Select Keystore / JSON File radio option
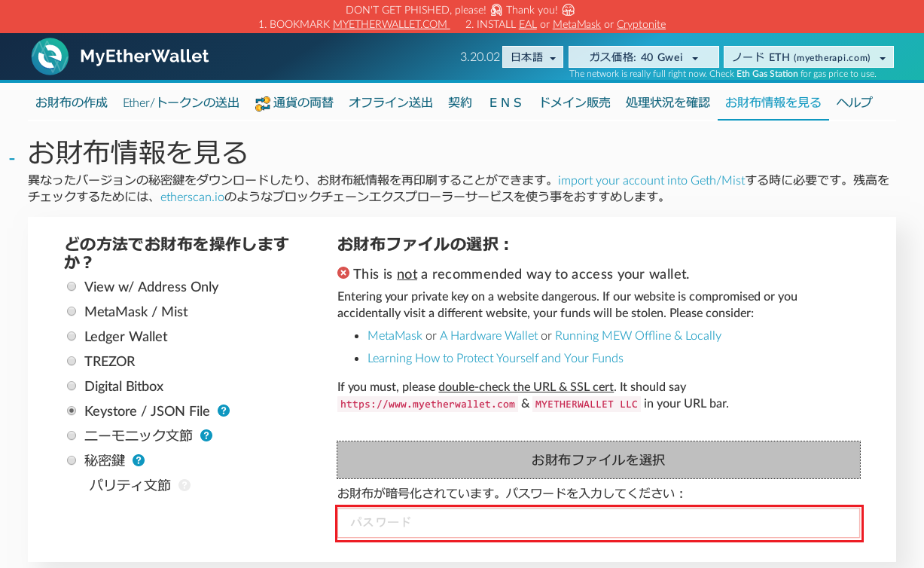 [72, 411]
